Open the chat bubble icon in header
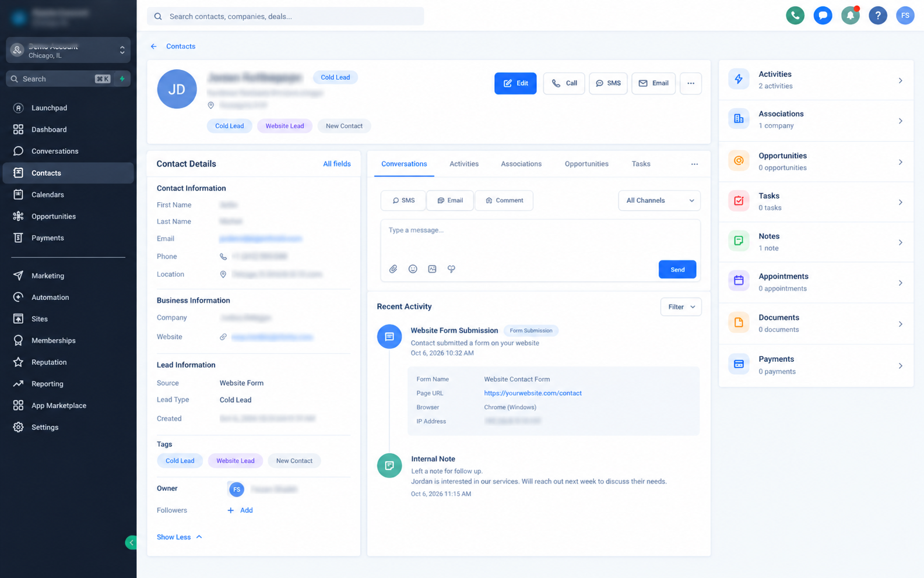The height and width of the screenshot is (578, 924). point(823,16)
